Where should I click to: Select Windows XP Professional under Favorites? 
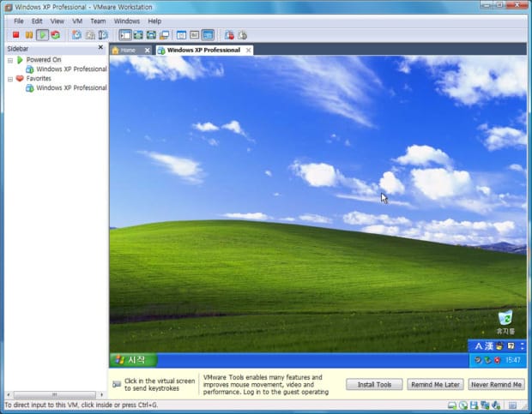[x=70, y=87]
